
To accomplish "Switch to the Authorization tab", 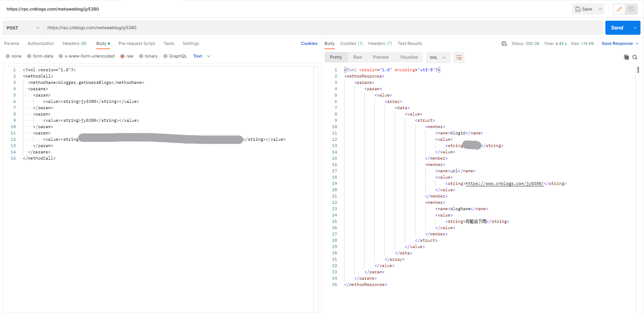I will point(41,44).
